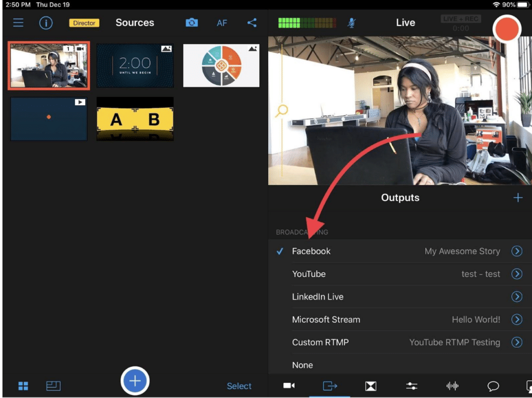The image size is (532, 398).
Task: Click the audio level meter
Action: 307,23
